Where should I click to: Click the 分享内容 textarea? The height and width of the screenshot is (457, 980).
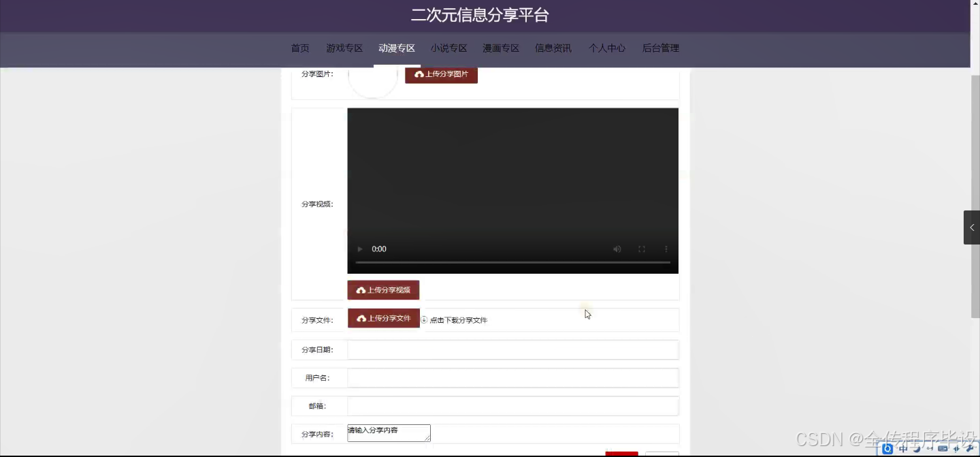pos(389,433)
